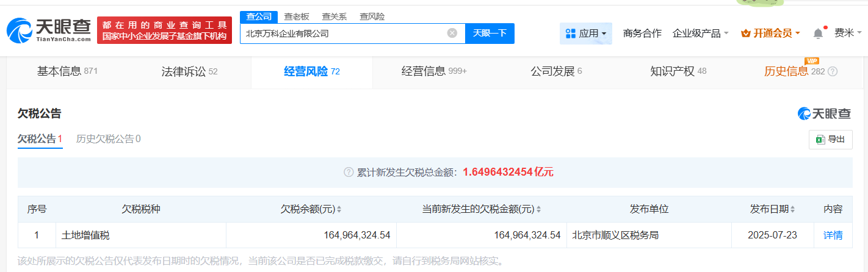Switch to the 知识产权 tab

pos(678,72)
